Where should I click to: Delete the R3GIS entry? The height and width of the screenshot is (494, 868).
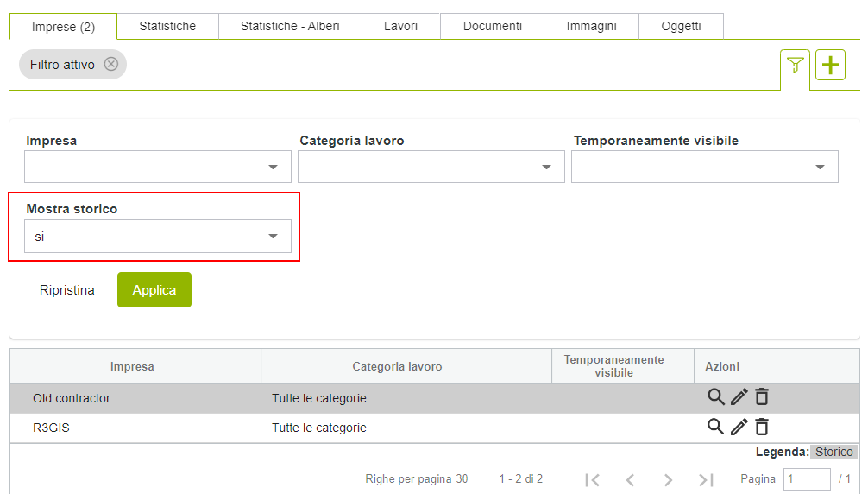762,427
